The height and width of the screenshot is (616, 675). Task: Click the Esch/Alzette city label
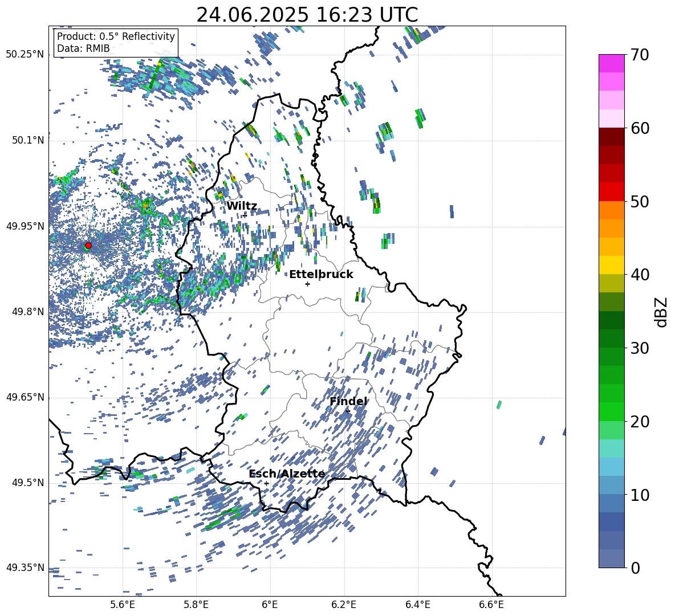point(287,474)
